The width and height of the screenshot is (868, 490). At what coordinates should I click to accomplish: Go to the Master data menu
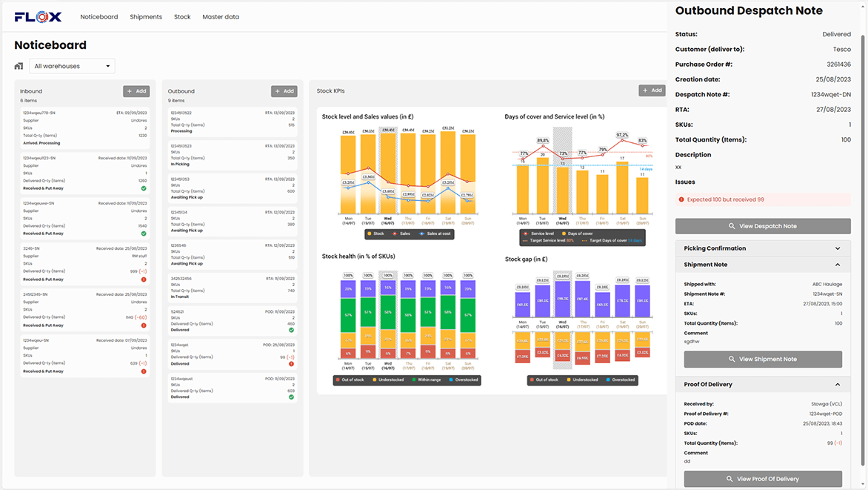(x=221, y=17)
